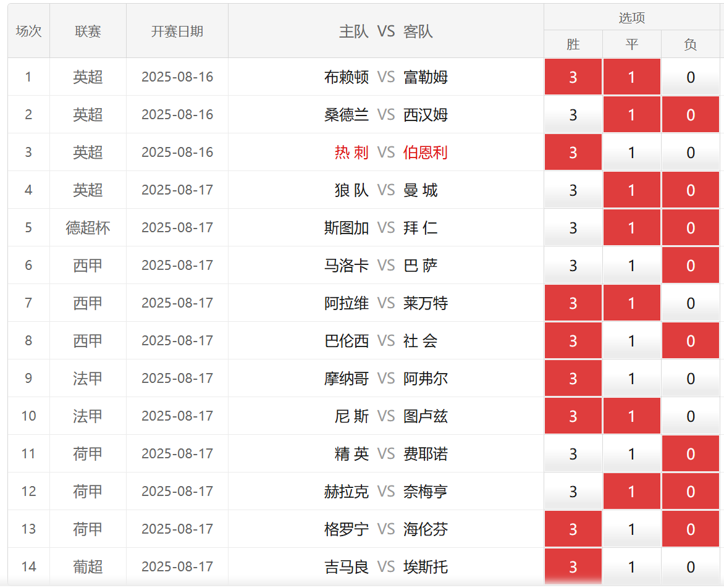Screen dimensions: 724x588
Task: Toggle draw option 1 for 尼斯 vs 图卢兹
Action: click(x=632, y=416)
